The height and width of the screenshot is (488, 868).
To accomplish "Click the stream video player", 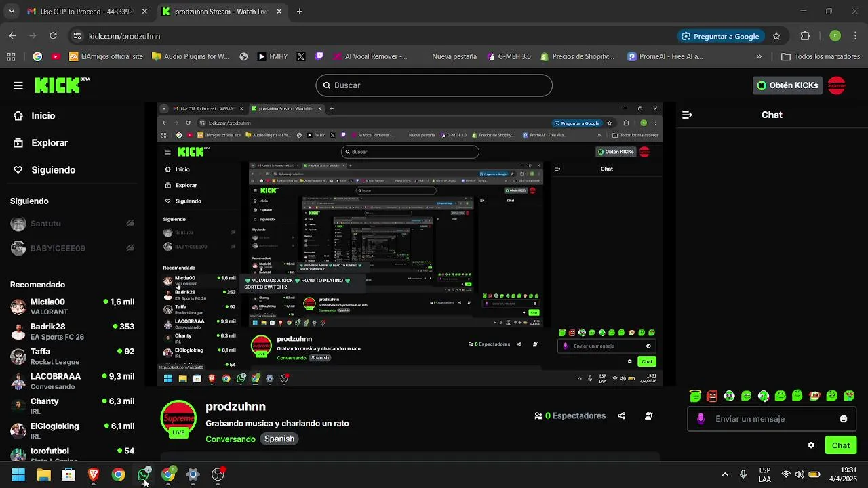I will pyautogui.click(x=410, y=245).
